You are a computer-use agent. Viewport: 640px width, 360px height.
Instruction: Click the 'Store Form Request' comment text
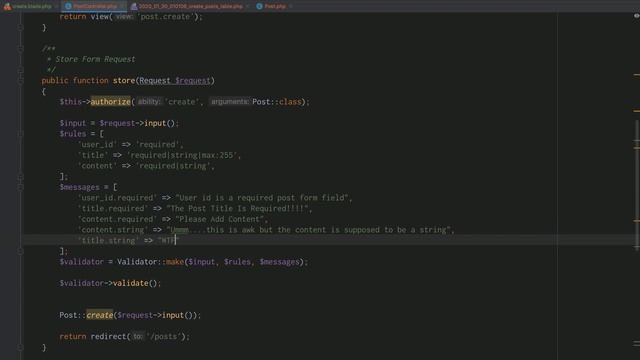[95, 59]
